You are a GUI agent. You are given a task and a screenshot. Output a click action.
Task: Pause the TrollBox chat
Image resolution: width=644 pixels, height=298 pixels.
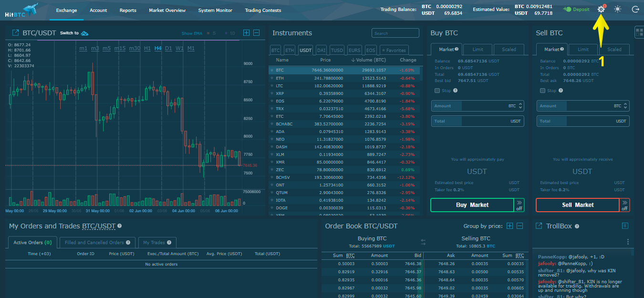click(625, 226)
